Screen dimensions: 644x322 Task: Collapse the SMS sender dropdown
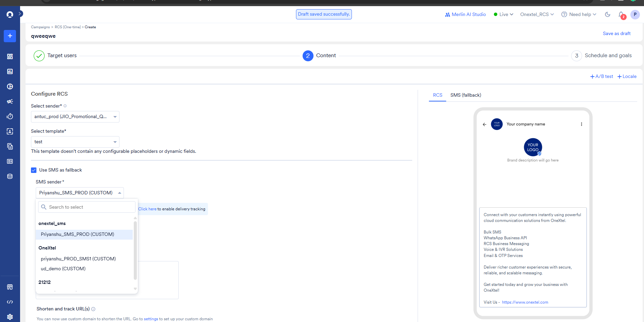click(x=80, y=193)
